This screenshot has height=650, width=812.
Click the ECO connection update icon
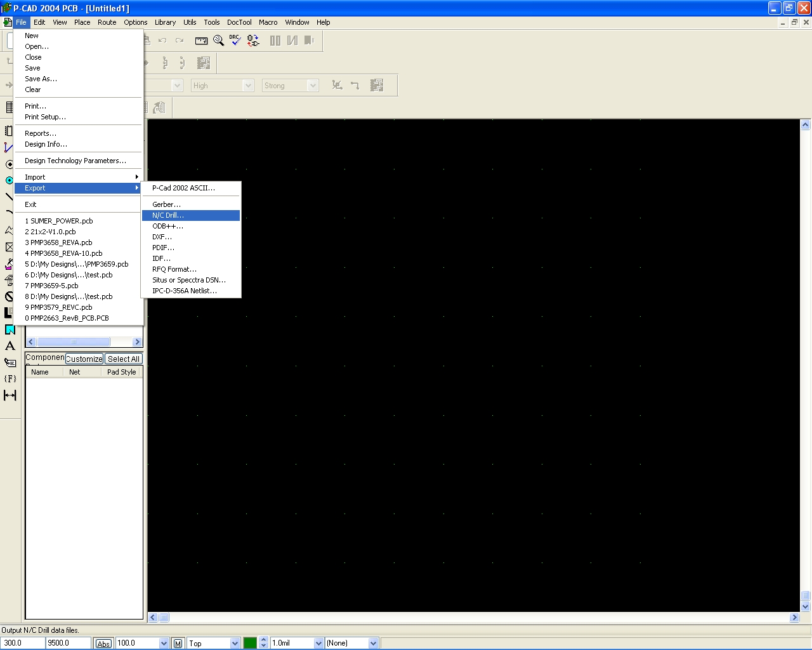tap(253, 41)
